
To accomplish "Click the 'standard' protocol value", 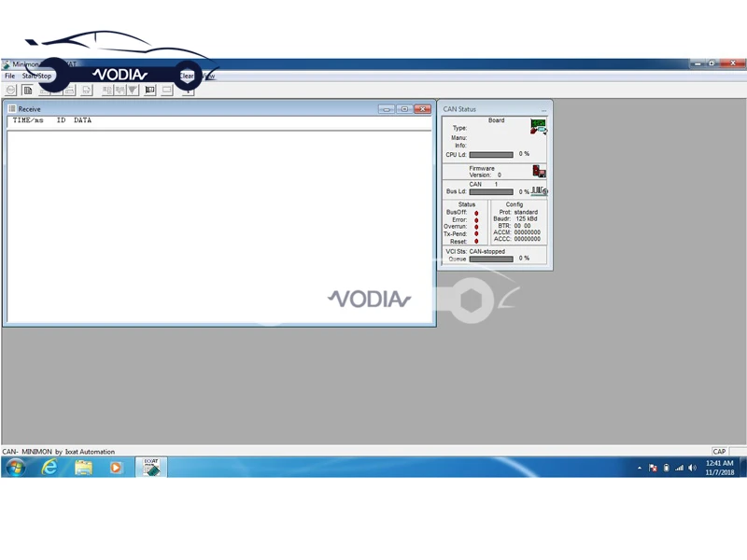I will (526, 212).
